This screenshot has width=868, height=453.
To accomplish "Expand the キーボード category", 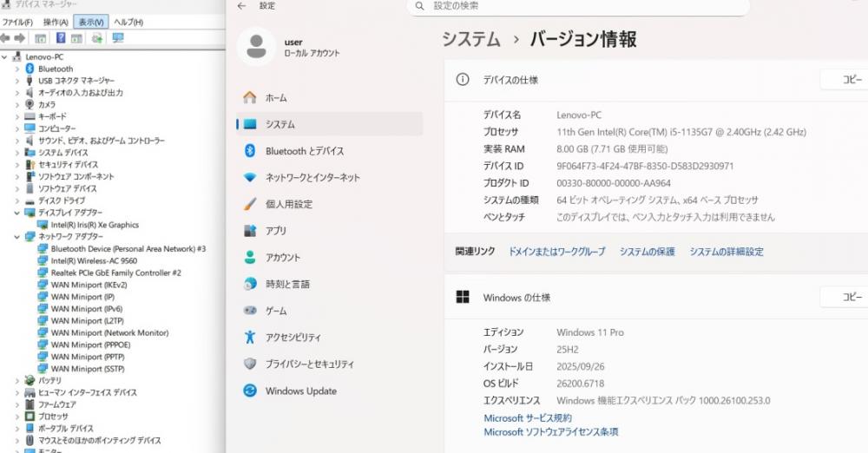I will 17,117.
